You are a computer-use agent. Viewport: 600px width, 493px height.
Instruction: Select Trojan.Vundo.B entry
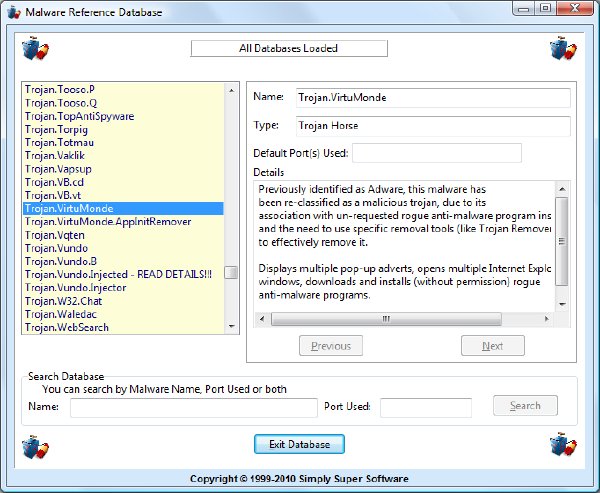coord(123,261)
